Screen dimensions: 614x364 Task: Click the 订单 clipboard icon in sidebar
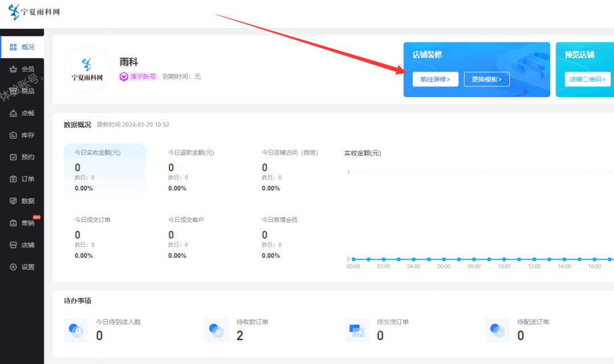13,179
